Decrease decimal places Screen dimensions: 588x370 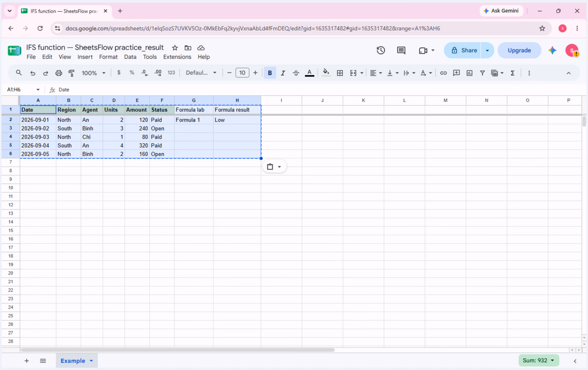145,73
